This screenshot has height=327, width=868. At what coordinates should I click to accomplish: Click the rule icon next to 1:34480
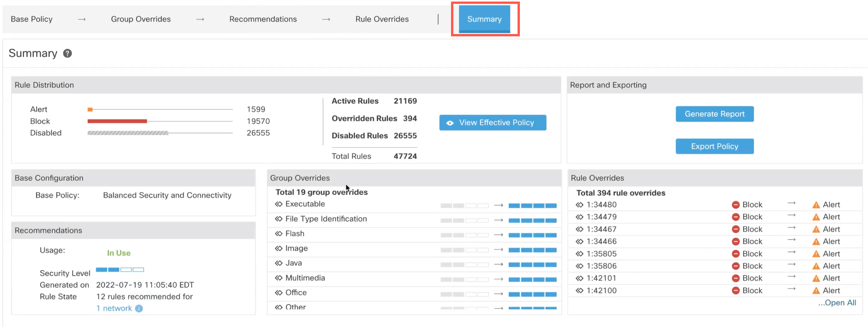[x=579, y=205]
